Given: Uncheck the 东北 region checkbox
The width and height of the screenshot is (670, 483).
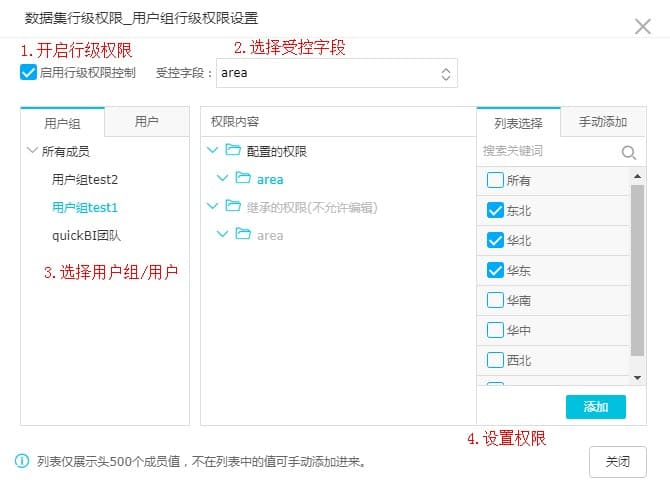Looking at the screenshot, I should point(495,211).
